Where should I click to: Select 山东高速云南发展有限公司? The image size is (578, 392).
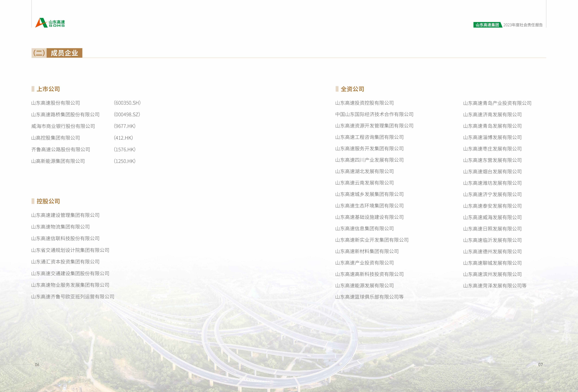[365, 183]
